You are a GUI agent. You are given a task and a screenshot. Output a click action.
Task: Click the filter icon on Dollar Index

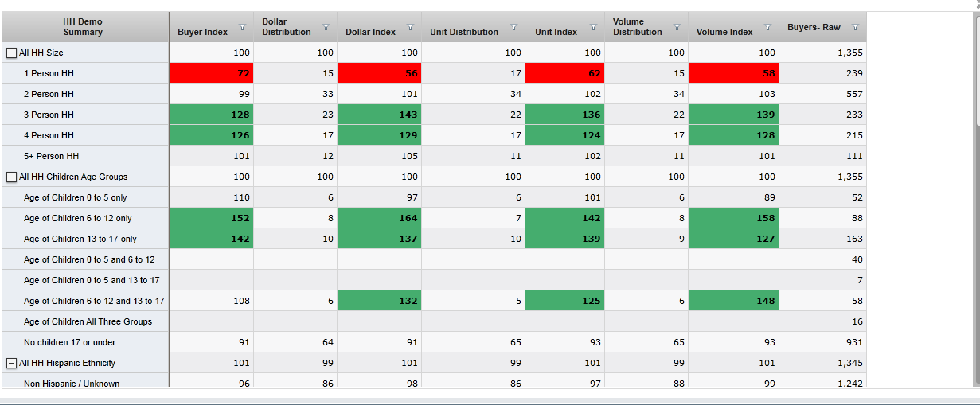click(410, 28)
